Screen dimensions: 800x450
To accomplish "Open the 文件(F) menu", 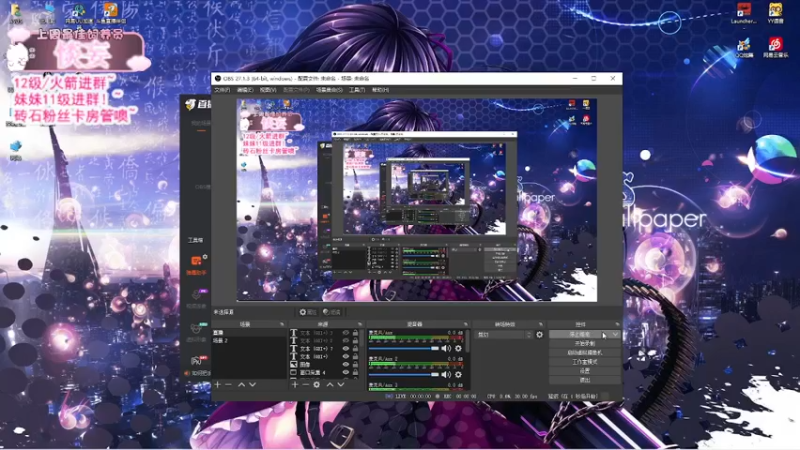I will [x=222, y=90].
